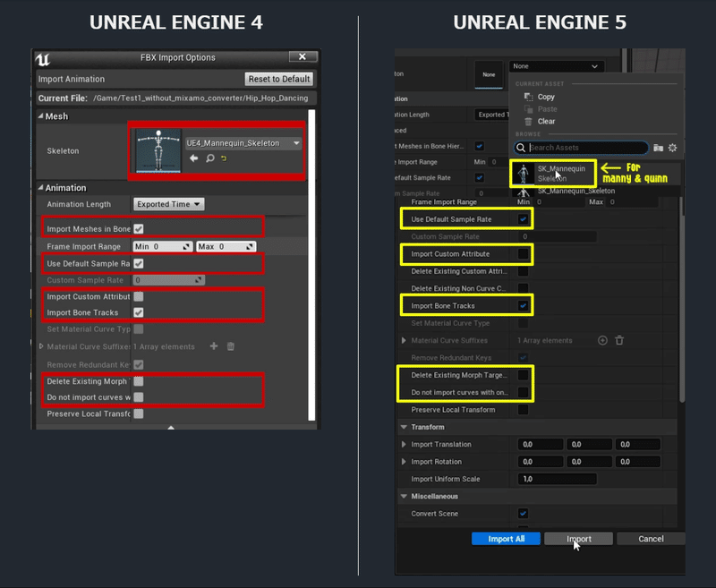Choose Copy in UE5 asset menu
Image resolution: width=716 pixels, height=588 pixels.
[546, 97]
